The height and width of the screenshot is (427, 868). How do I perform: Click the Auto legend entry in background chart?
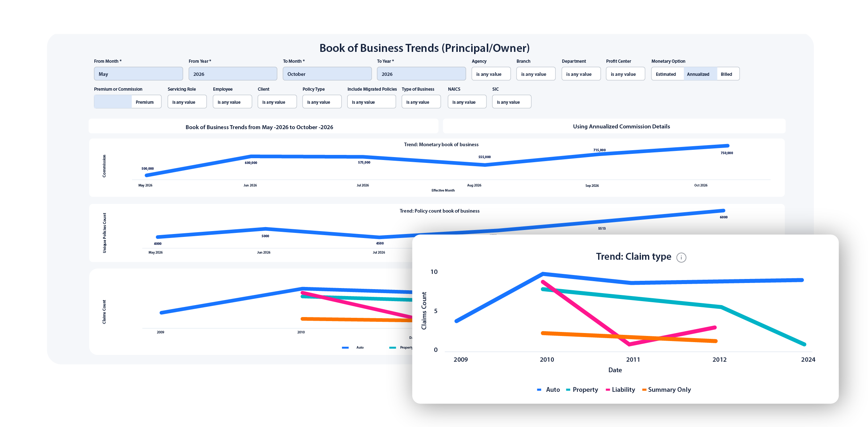(x=353, y=348)
